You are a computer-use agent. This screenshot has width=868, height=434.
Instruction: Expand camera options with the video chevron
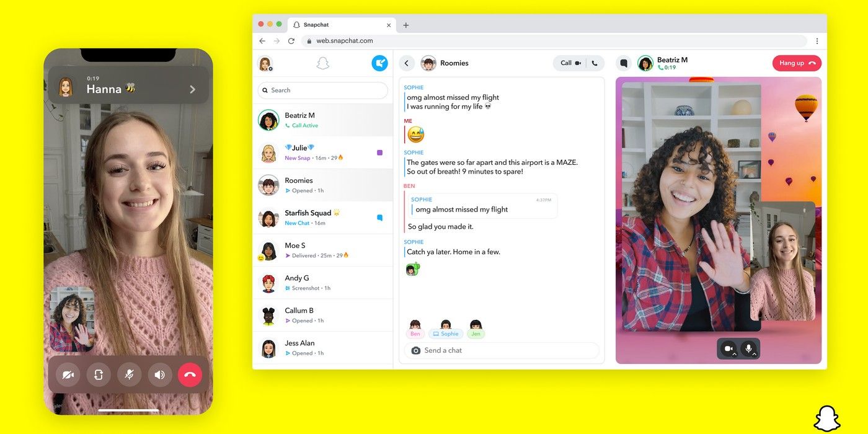point(735,355)
